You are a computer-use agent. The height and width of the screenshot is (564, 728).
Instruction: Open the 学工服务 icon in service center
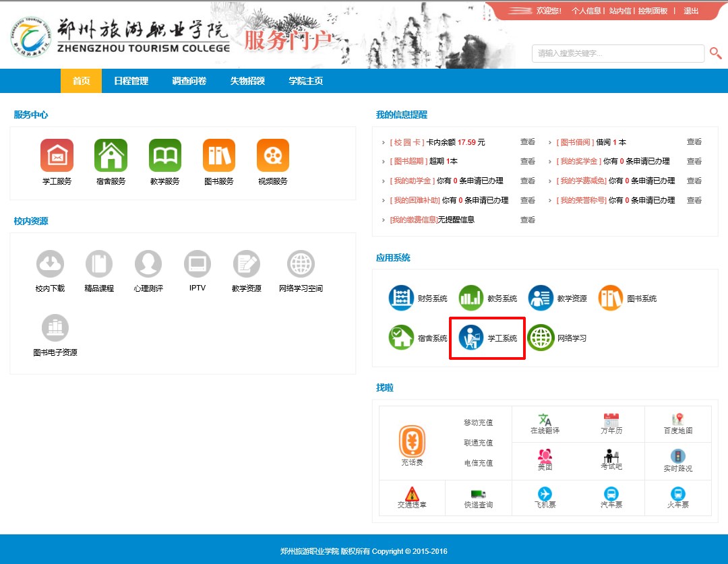point(57,156)
